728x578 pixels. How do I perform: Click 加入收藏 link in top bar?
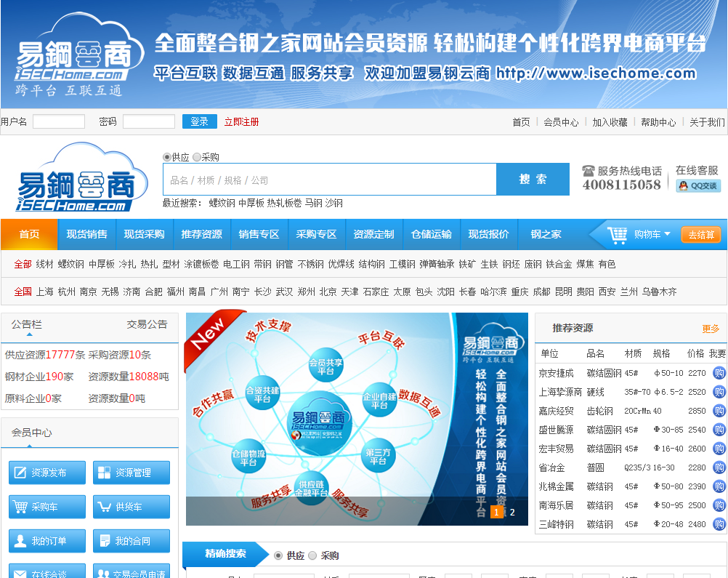(610, 122)
